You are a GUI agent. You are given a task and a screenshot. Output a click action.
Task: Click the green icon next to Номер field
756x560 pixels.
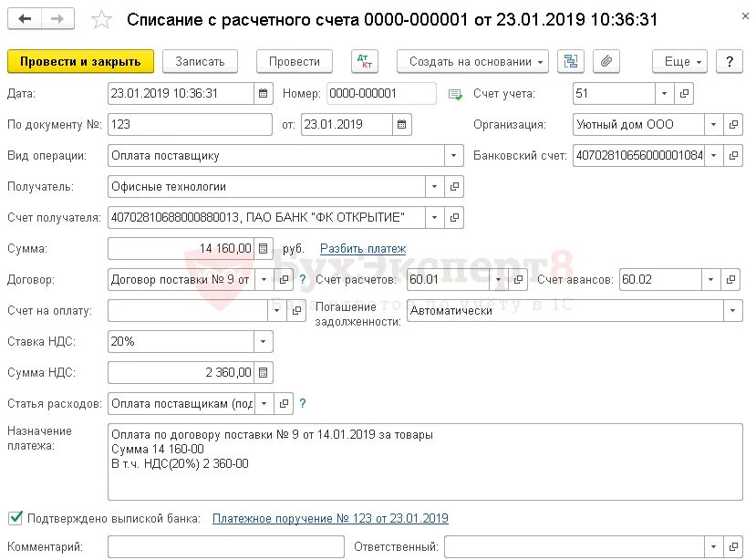[455, 94]
